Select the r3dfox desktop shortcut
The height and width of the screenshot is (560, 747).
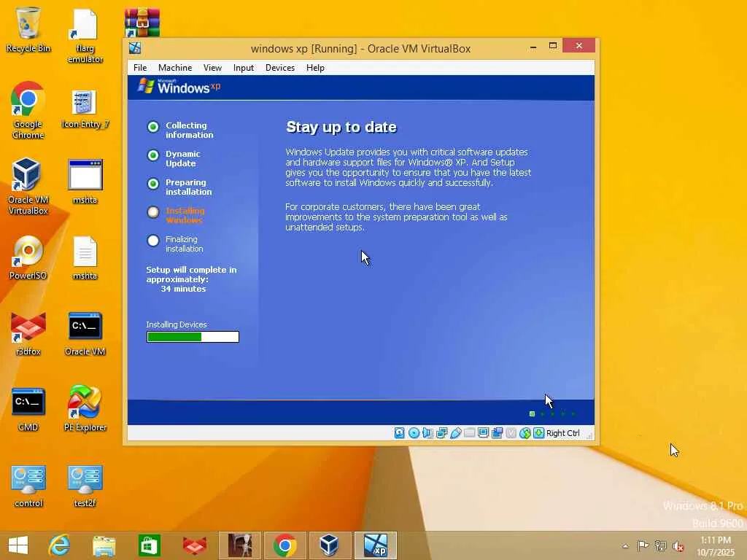tap(28, 333)
